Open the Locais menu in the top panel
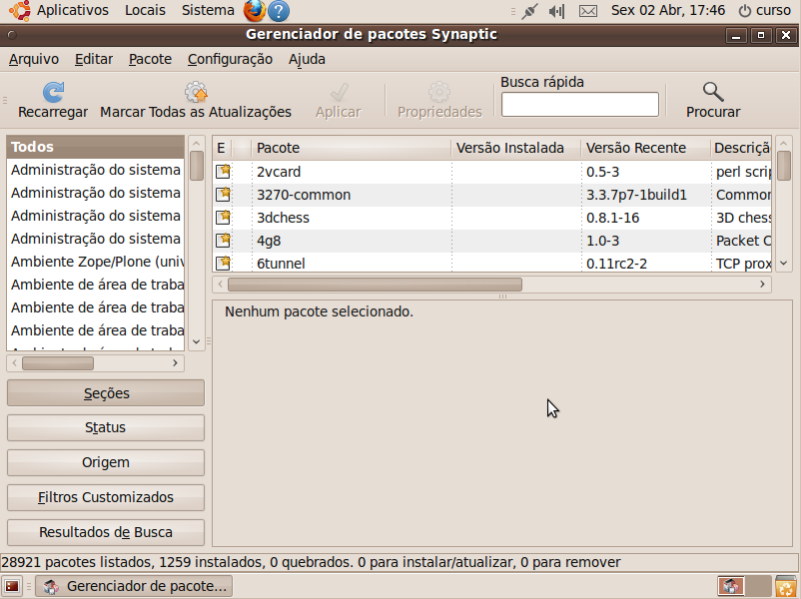 point(145,10)
